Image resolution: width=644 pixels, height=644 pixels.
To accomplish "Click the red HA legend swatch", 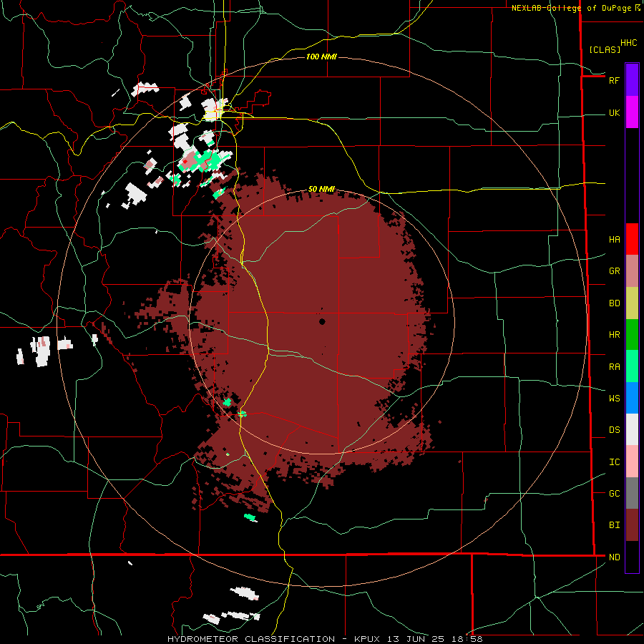I will 632,239.
